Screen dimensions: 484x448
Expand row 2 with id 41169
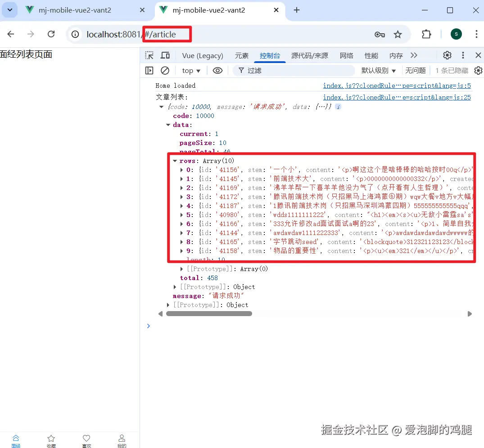[181, 188]
